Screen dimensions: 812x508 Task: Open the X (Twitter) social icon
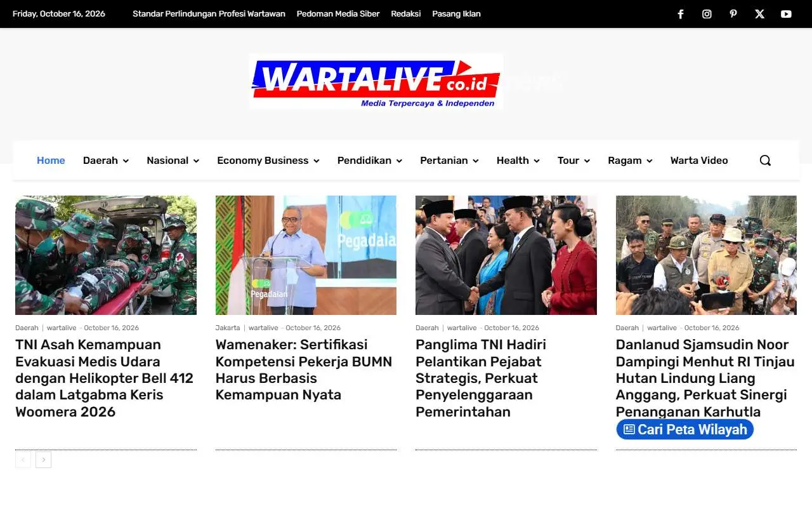(759, 14)
